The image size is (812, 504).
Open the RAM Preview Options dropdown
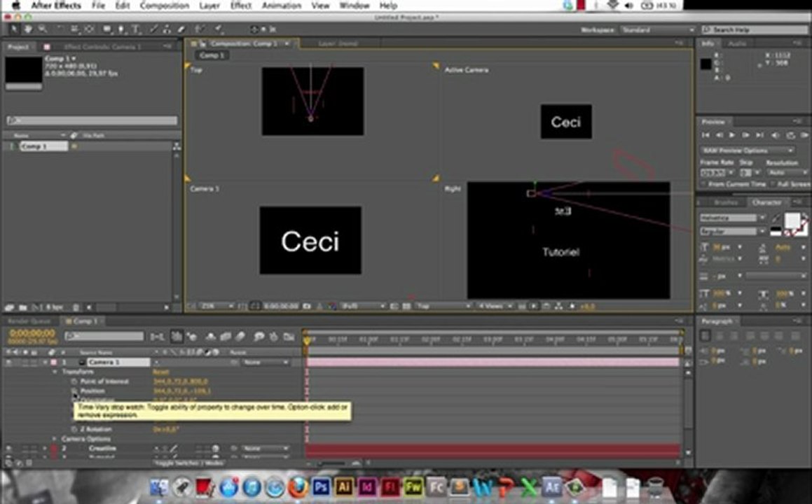748,150
